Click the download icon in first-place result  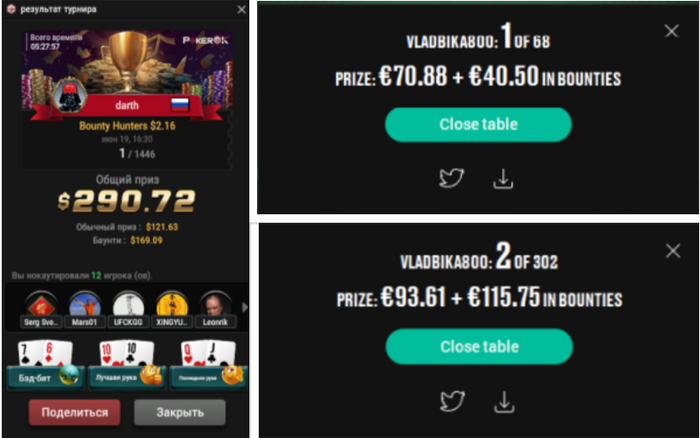(x=503, y=179)
